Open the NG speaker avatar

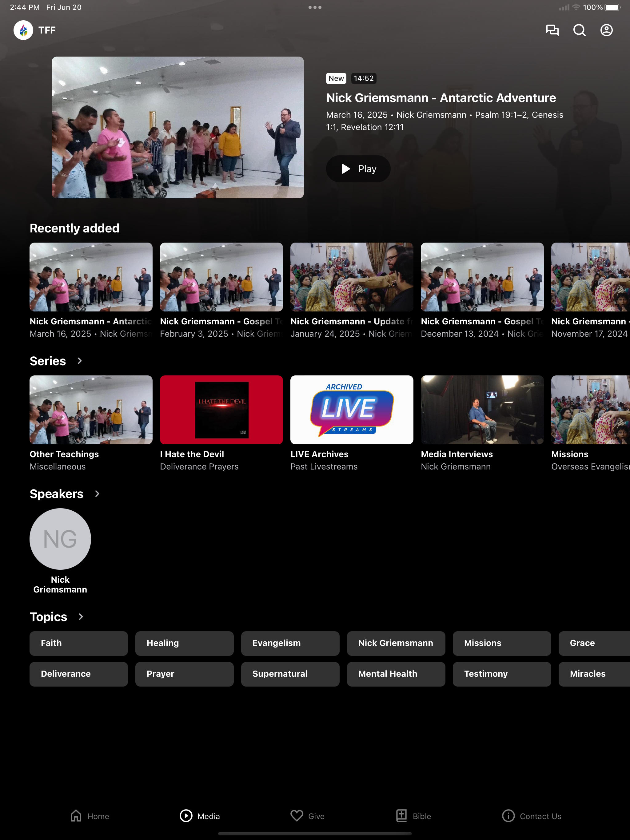point(60,539)
